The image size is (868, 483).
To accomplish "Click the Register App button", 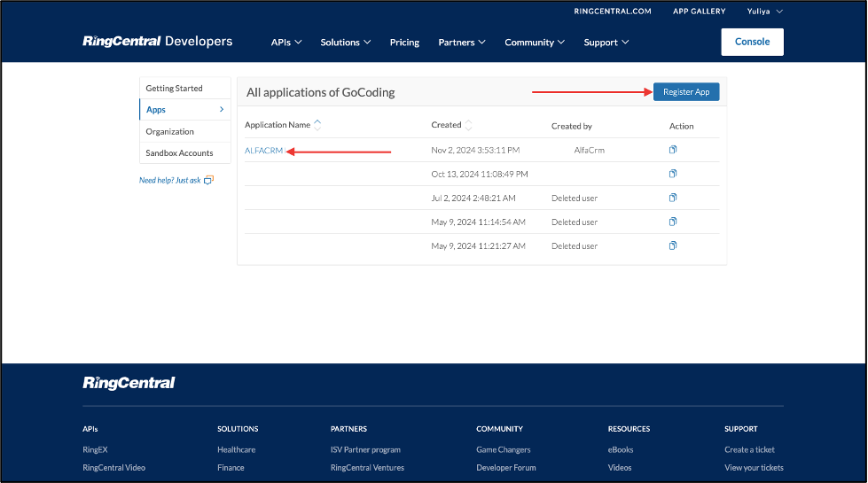I will click(686, 92).
